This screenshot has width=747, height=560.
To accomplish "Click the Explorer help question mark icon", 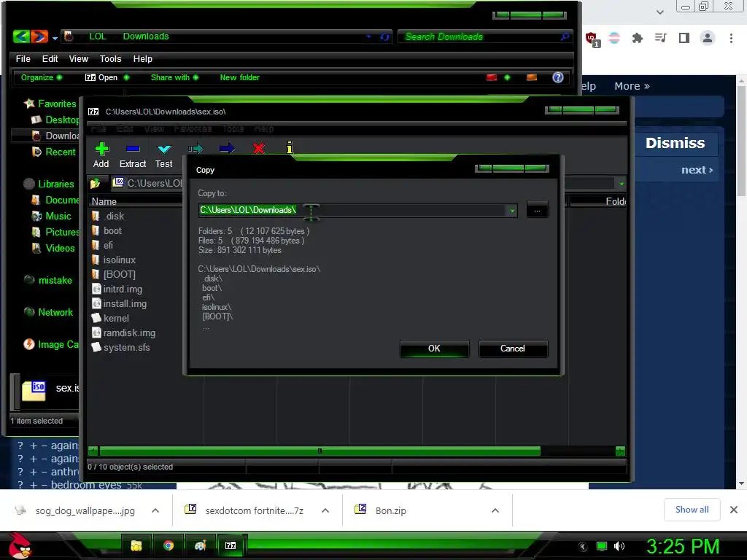I will (558, 77).
